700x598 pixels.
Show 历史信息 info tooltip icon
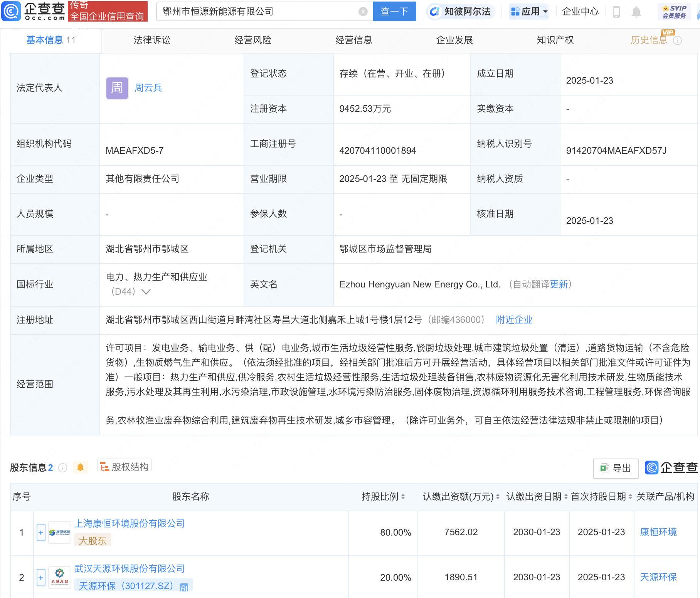[677, 40]
